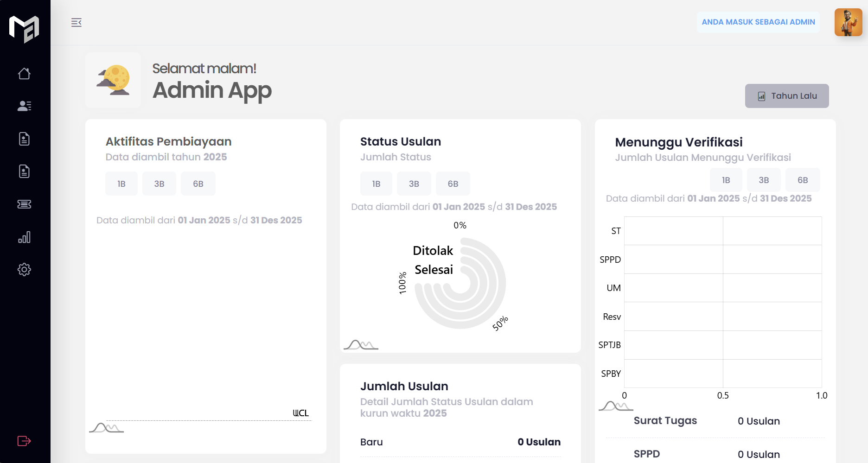This screenshot has height=463, width=868.
Task: Open the second document sidebar icon
Action: tap(24, 171)
